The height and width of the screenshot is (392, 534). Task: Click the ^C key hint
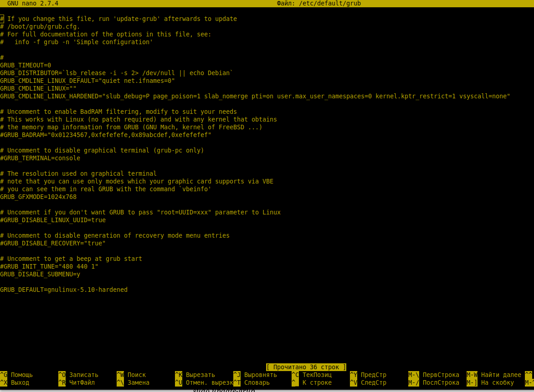[295, 375]
